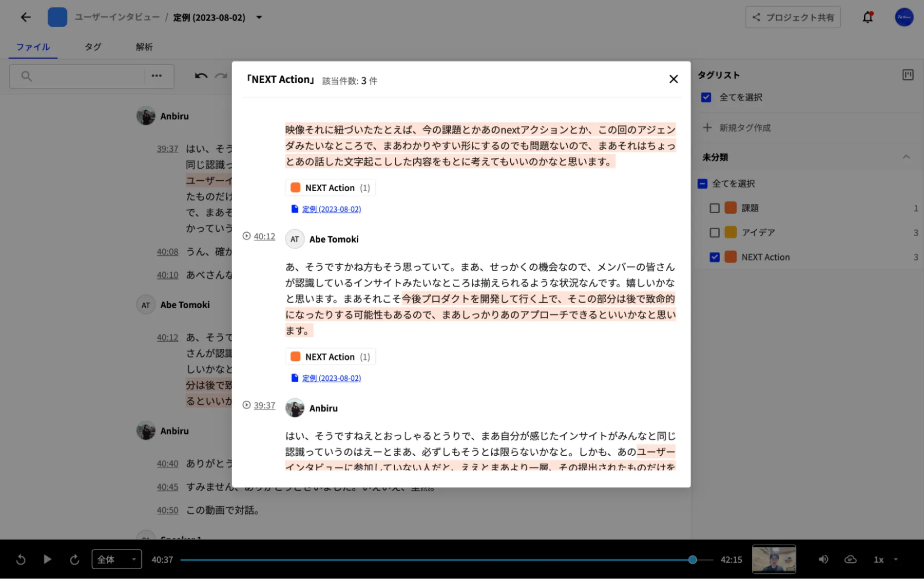
Task: Uncheck the NEXT Action tag checkbox
Action: 715,257
